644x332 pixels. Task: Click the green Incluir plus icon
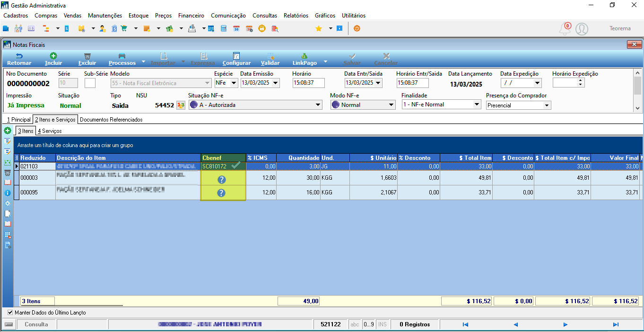pos(53,56)
